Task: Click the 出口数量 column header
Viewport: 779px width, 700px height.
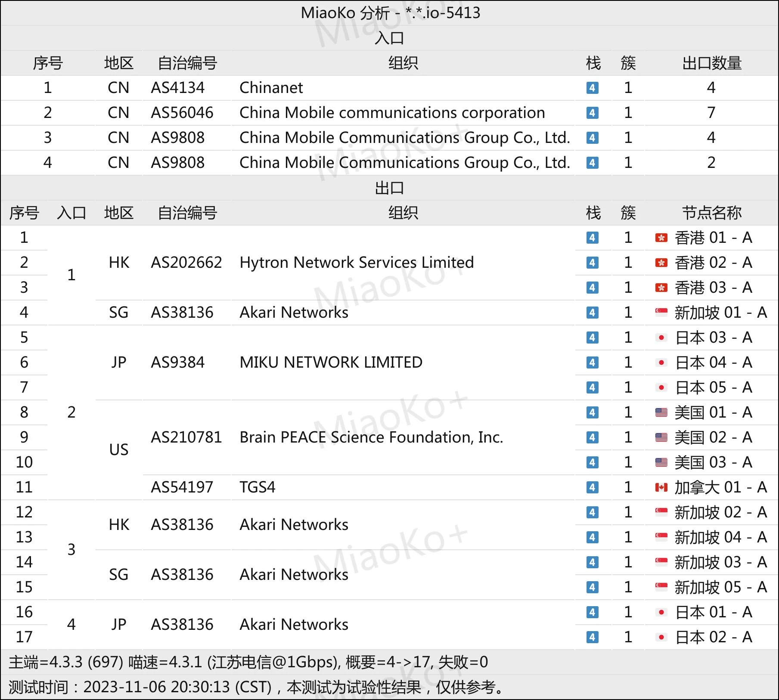Action: click(711, 63)
